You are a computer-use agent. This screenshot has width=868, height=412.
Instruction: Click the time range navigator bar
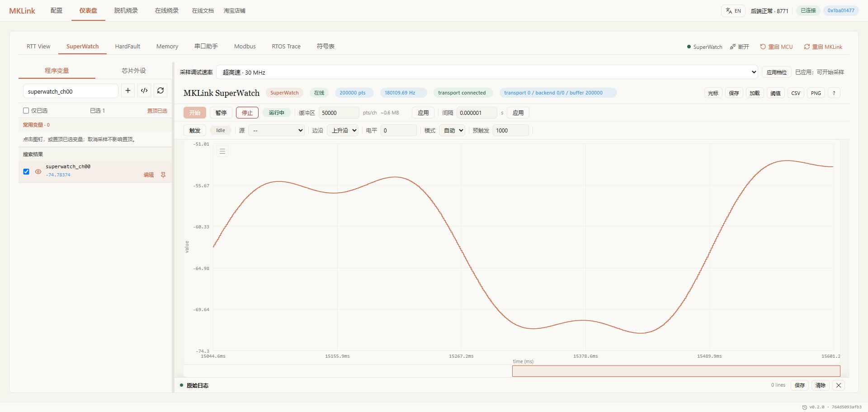point(676,371)
